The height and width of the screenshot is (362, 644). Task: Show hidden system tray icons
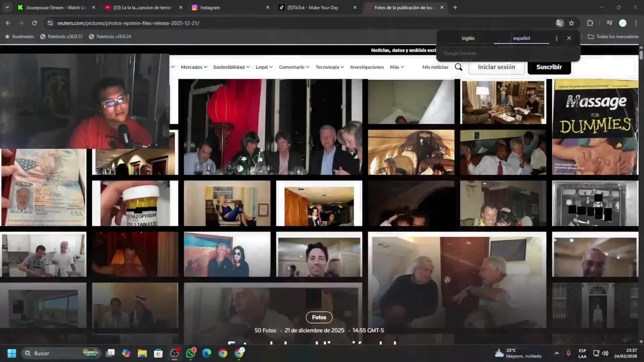click(556, 353)
